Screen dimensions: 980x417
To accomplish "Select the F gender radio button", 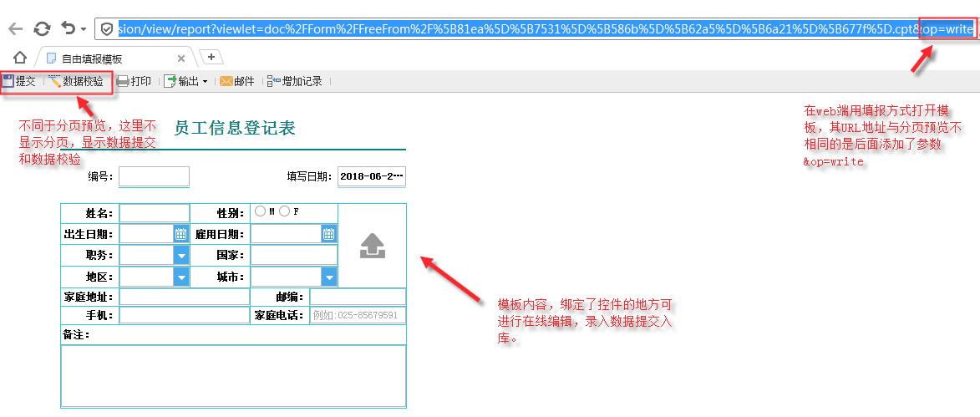I will [284, 212].
